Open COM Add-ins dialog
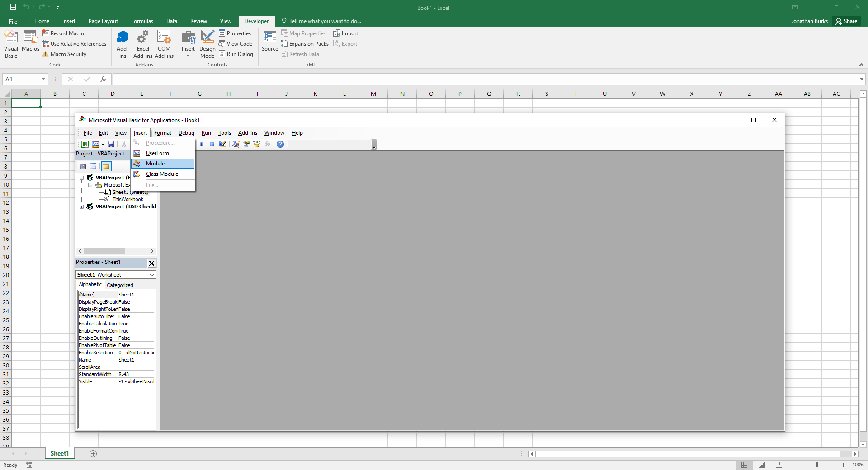This screenshot has height=470, width=868. click(x=164, y=44)
